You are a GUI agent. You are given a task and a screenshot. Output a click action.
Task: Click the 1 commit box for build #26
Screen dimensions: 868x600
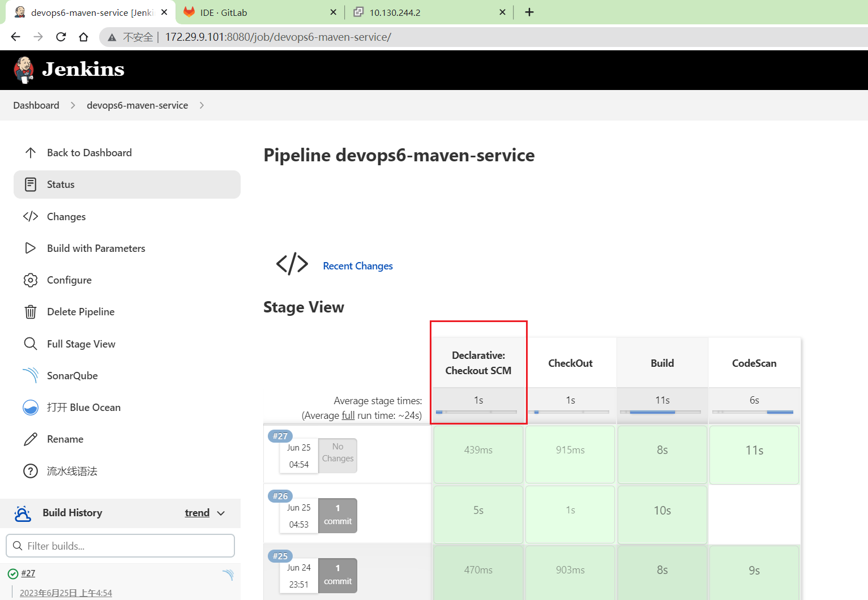[x=337, y=515]
